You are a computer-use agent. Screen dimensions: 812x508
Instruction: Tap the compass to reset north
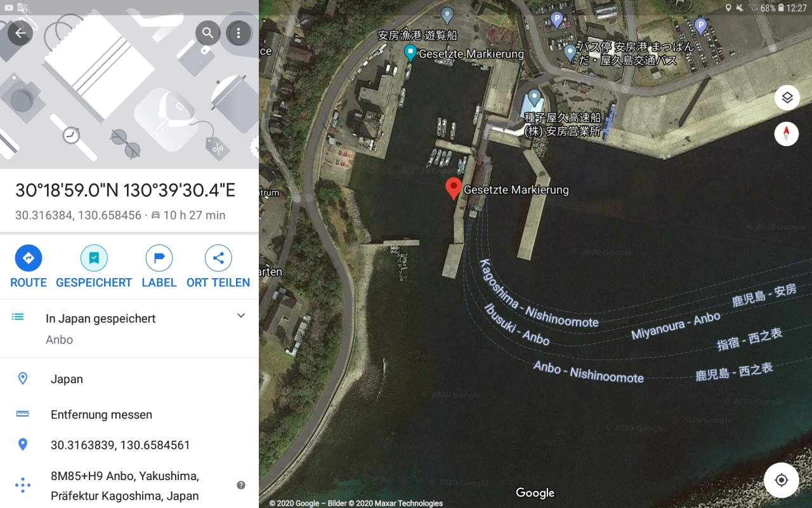tap(787, 134)
